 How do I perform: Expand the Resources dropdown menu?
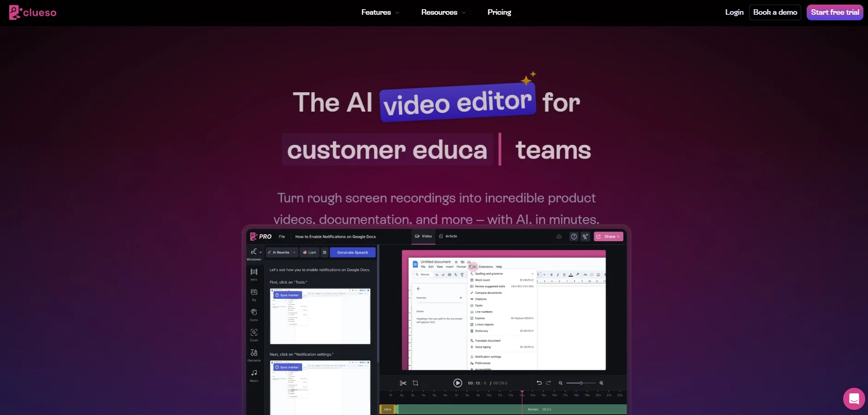pyautogui.click(x=443, y=12)
